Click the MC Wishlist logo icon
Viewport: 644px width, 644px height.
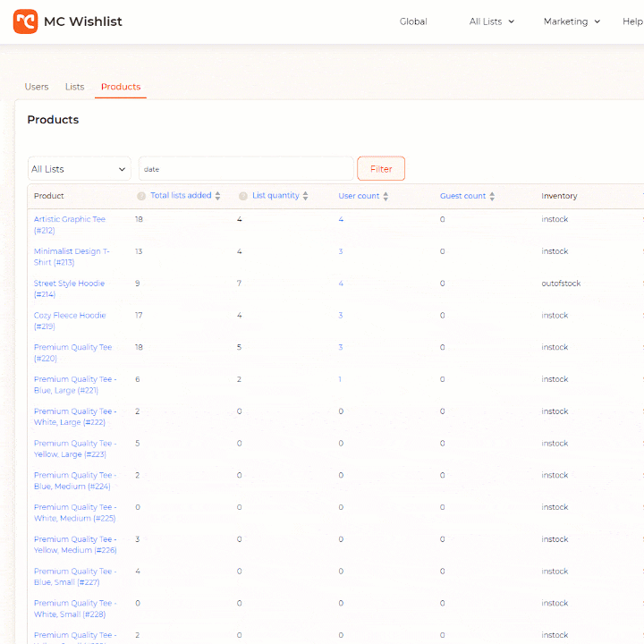coord(25,21)
